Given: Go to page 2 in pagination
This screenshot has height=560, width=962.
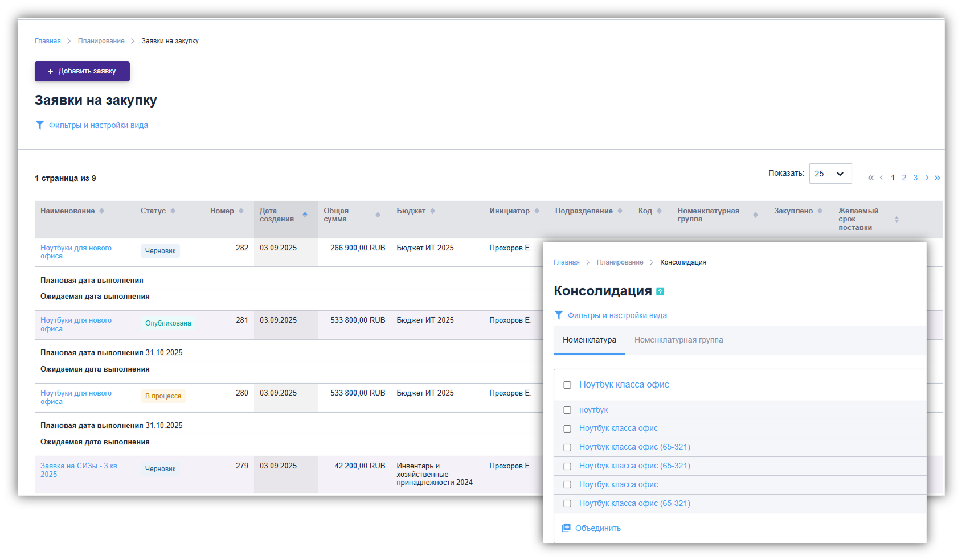Looking at the screenshot, I should tap(904, 178).
